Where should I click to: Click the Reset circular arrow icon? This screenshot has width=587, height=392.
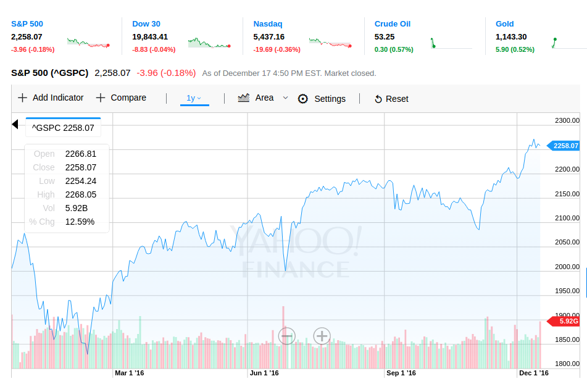click(378, 99)
